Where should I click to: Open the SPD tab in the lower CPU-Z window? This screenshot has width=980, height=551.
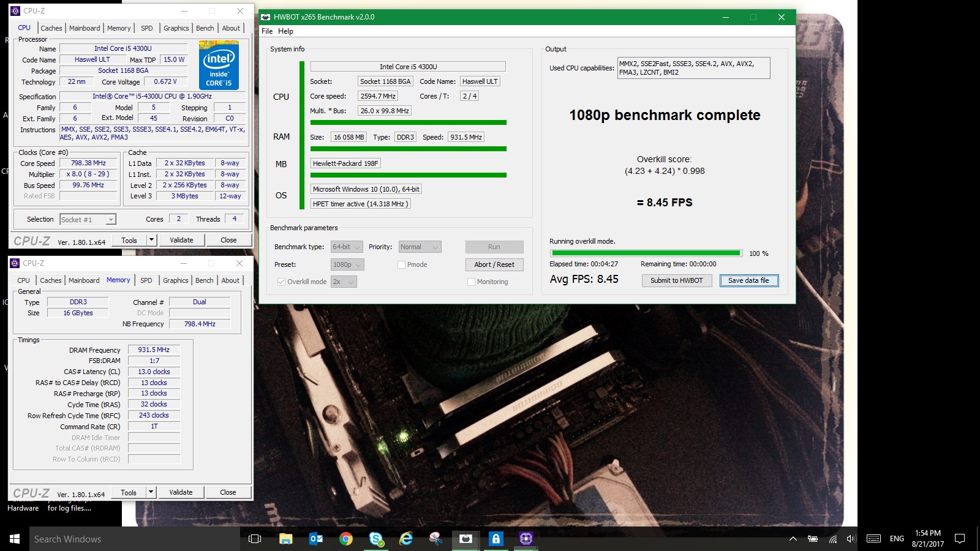tap(146, 280)
